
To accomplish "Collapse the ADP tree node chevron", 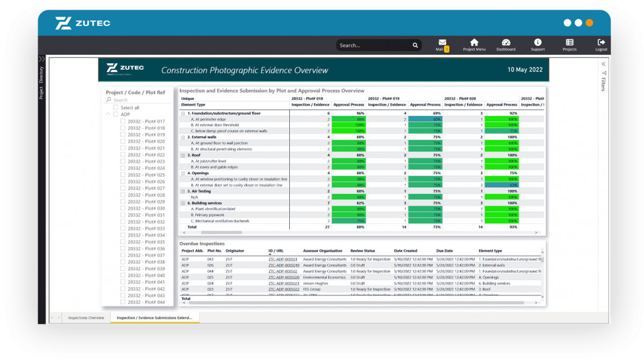I will point(108,114).
